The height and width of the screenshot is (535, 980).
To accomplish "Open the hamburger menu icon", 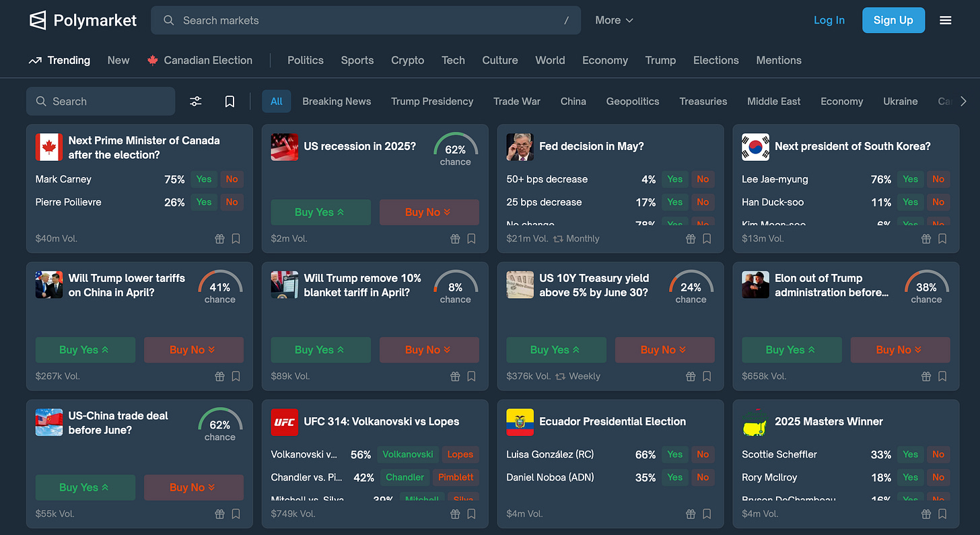I will tap(946, 20).
